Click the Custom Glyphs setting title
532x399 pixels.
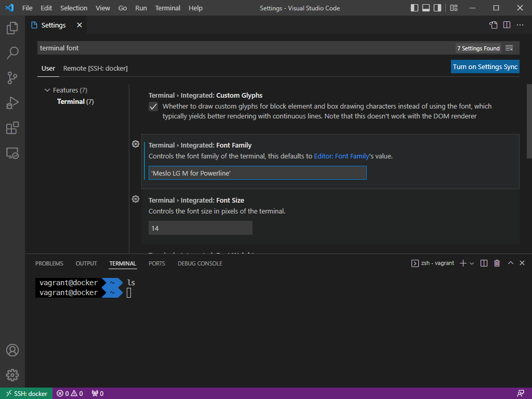pos(205,96)
